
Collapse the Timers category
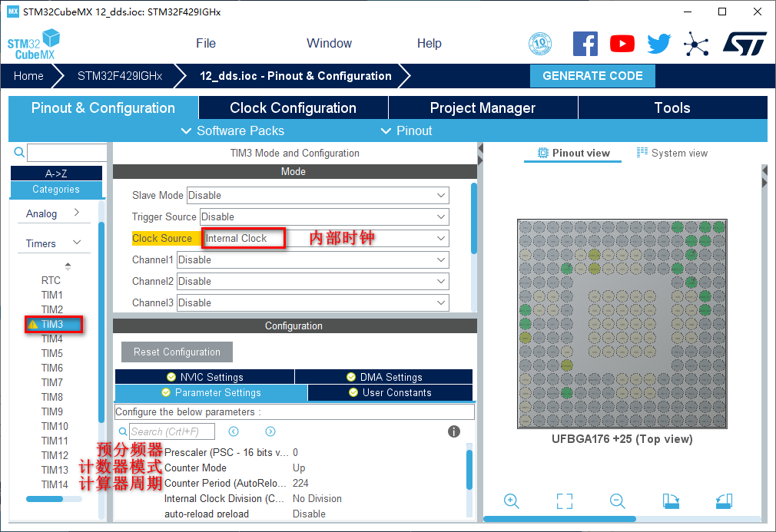tap(77, 243)
